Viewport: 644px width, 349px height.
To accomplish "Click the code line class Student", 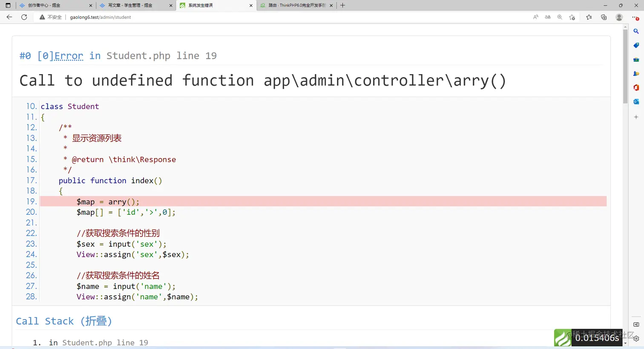I will (70, 107).
